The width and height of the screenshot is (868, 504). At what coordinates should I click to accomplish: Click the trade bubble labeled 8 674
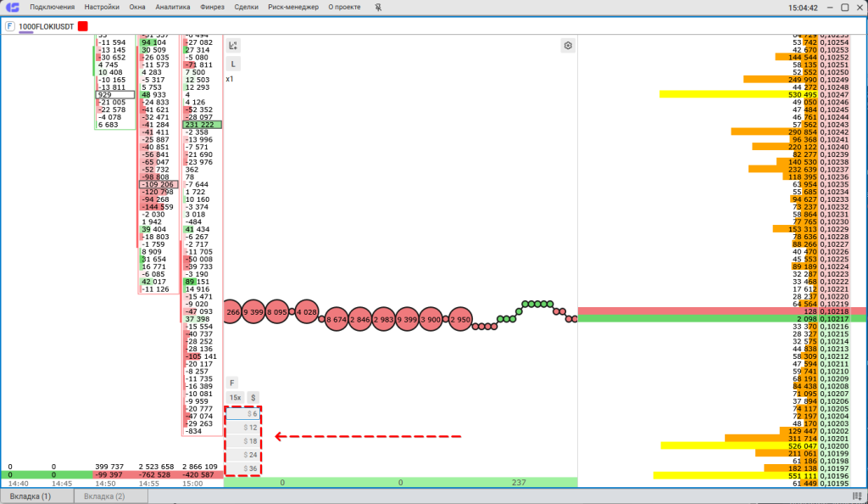pyautogui.click(x=336, y=319)
